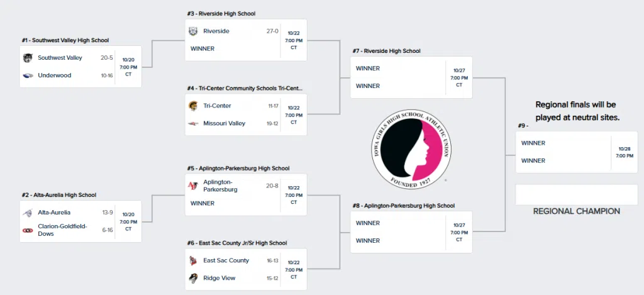Click the empty Regional Champion box
This screenshot has height=295, width=644.
coord(576,194)
